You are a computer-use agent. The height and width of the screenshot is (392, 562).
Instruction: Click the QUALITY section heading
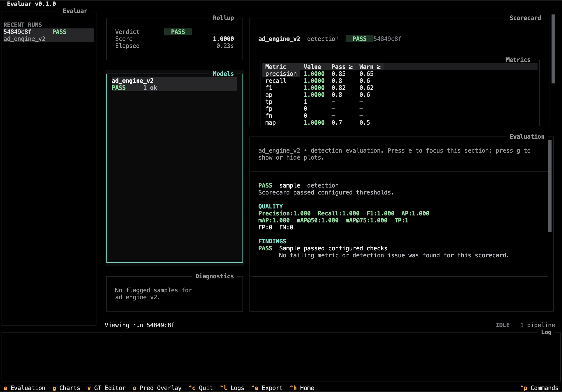coord(271,206)
